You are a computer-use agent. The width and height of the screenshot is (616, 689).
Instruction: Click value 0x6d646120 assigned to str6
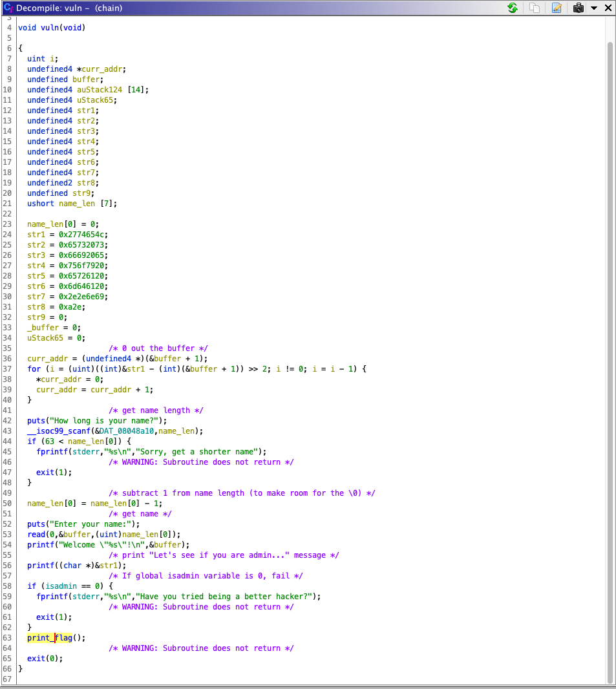pyautogui.click(x=81, y=286)
